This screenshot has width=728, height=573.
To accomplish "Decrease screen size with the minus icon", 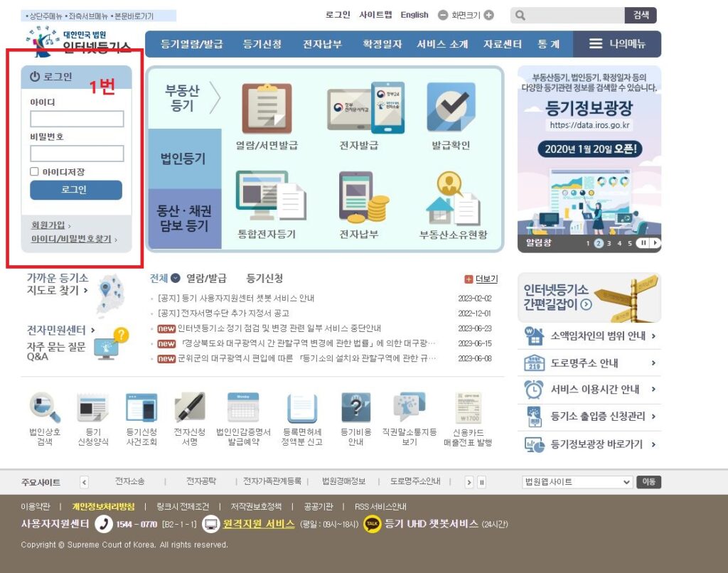I will tap(443, 15).
